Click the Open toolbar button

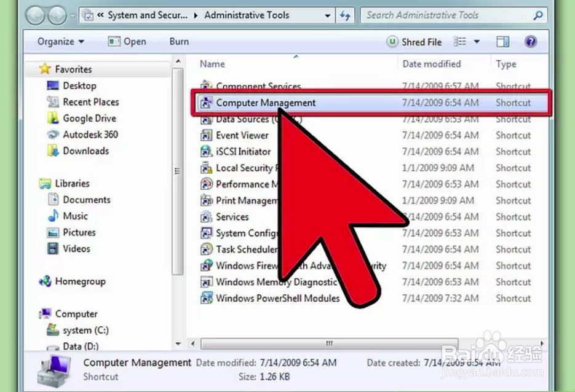127,41
